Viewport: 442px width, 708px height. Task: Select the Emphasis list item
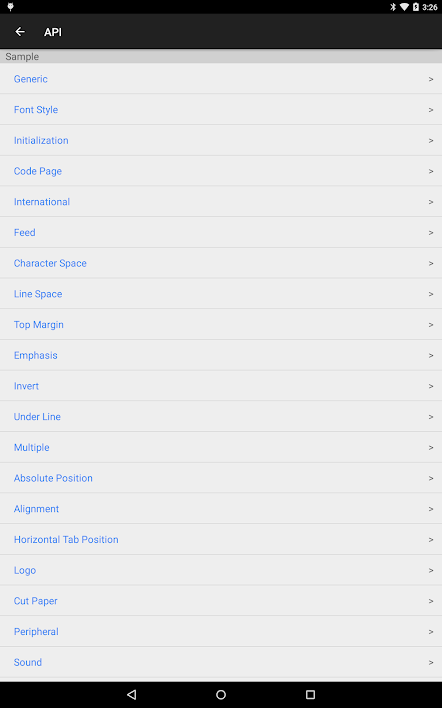tap(221, 355)
